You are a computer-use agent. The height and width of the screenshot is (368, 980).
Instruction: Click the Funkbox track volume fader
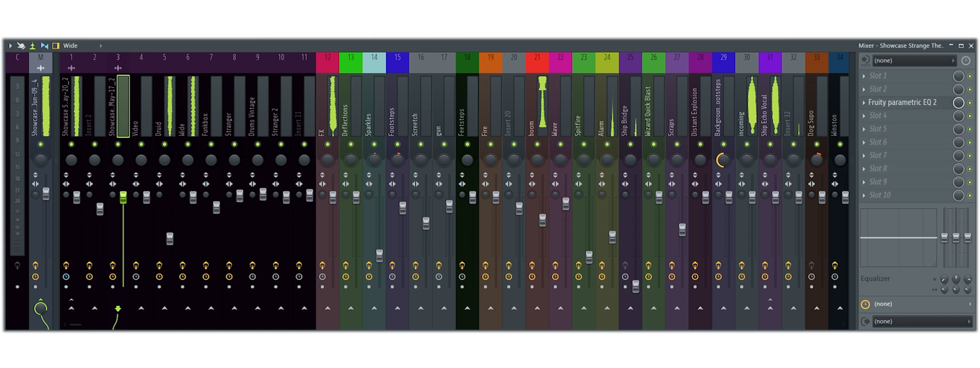pos(216,207)
